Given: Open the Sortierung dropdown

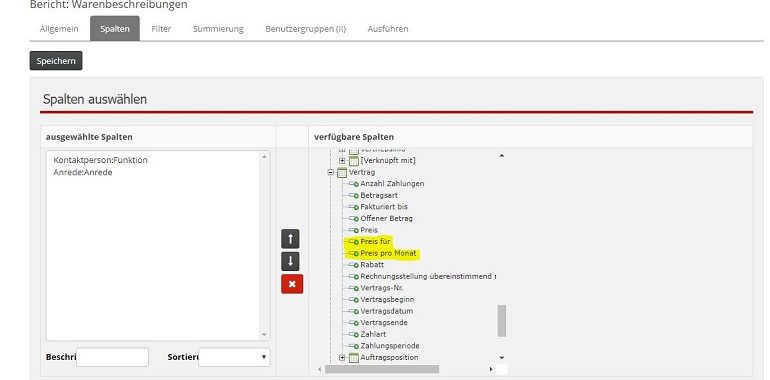Looking at the screenshot, I should [x=234, y=357].
